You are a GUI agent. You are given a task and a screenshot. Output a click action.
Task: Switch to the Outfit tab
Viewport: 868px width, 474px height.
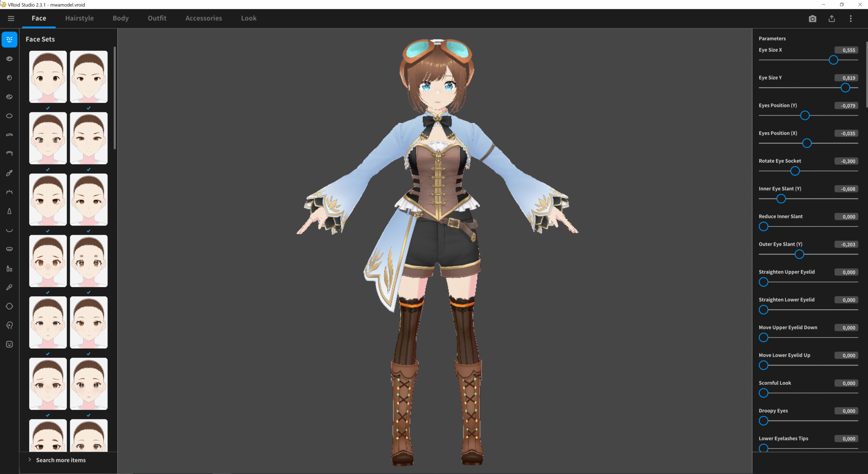(157, 18)
